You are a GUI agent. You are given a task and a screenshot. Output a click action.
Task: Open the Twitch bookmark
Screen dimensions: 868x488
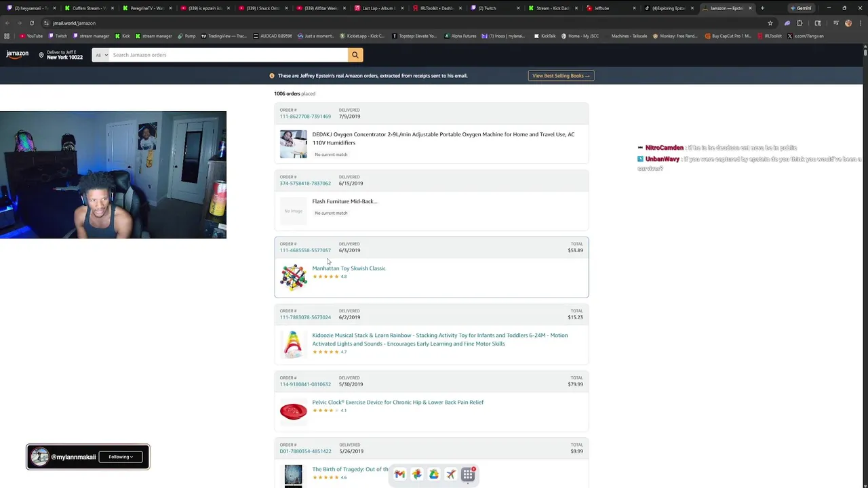(x=58, y=36)
